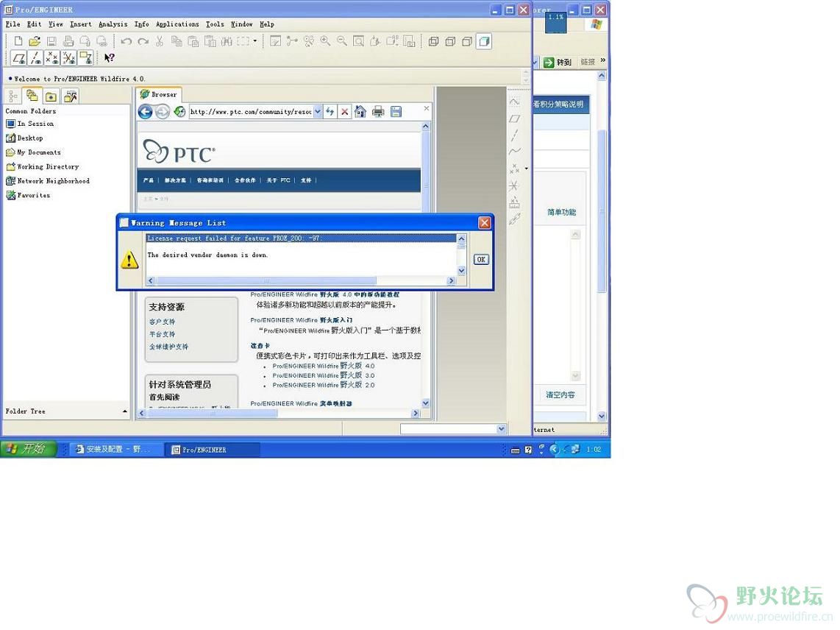Viewport: 840px width, 630px height.
Task: Save the browser page with disk icon
Action: 396,112
